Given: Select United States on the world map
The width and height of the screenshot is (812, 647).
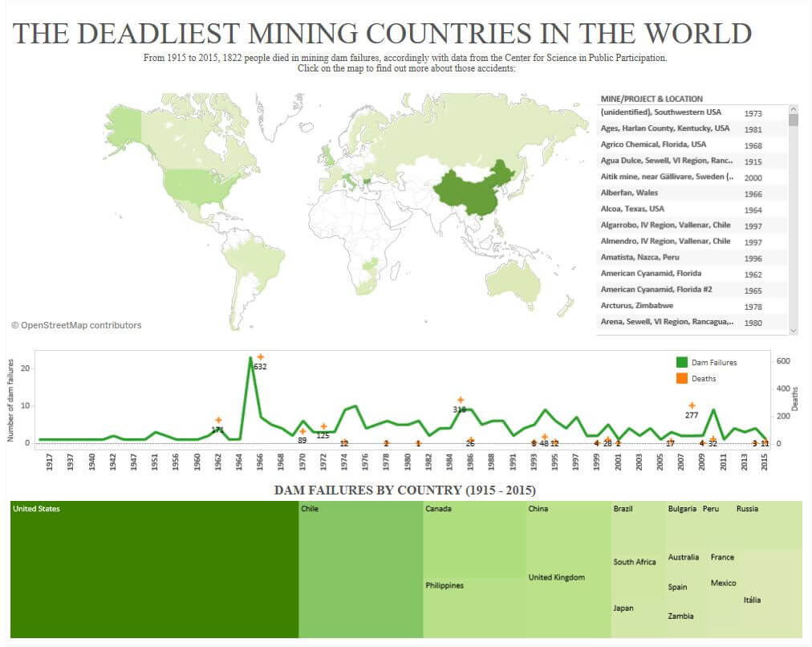Looking at the screenshot, I should (199, 186).
